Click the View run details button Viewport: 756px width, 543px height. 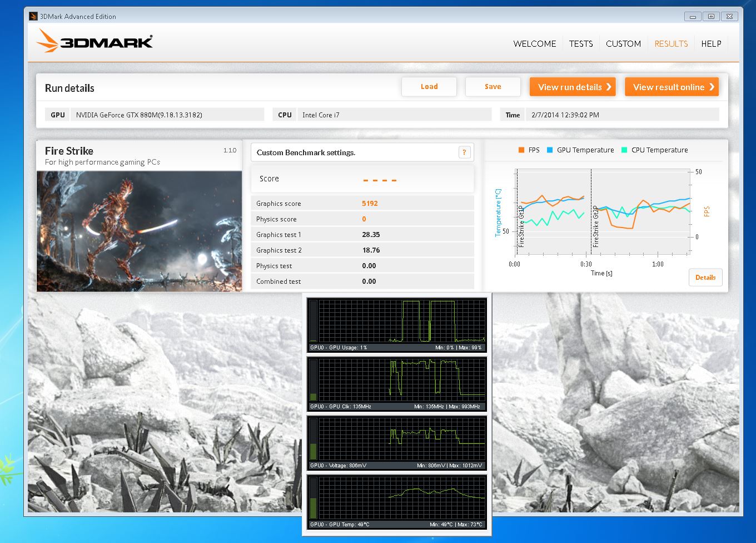click(573, 87)
